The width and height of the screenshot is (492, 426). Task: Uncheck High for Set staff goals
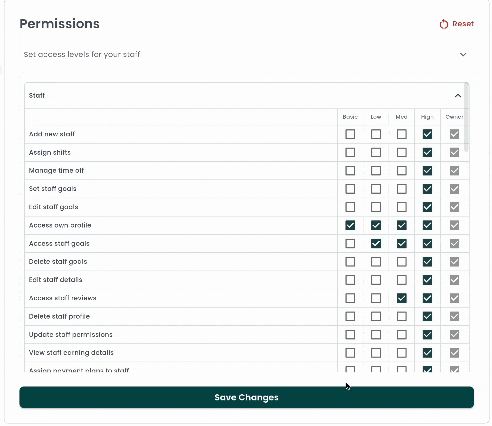pos(427,189)
